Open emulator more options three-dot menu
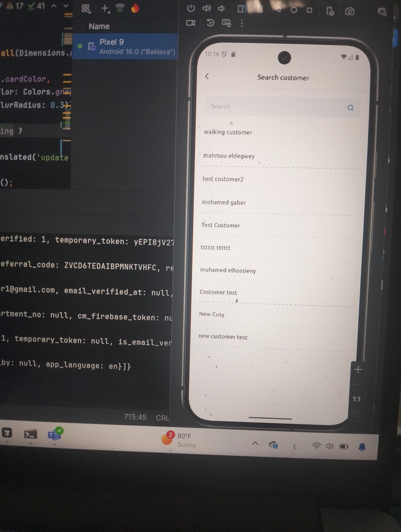 (x=242, y=23)
